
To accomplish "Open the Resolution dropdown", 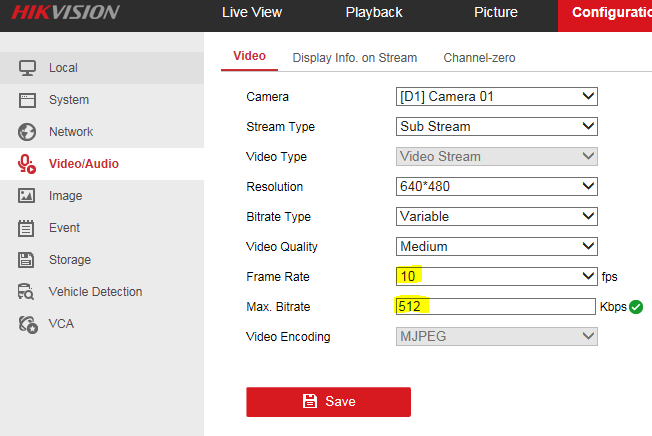I will click(496, 187).
